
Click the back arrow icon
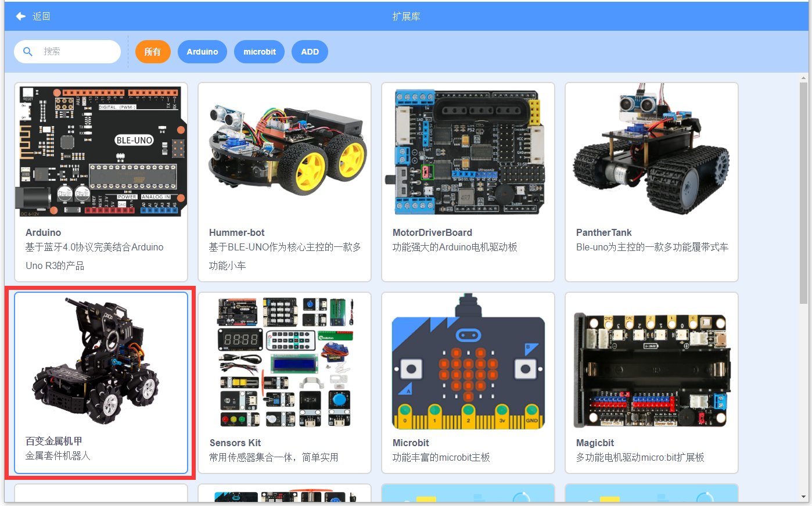pyautogui.click(x=21, y=16)
